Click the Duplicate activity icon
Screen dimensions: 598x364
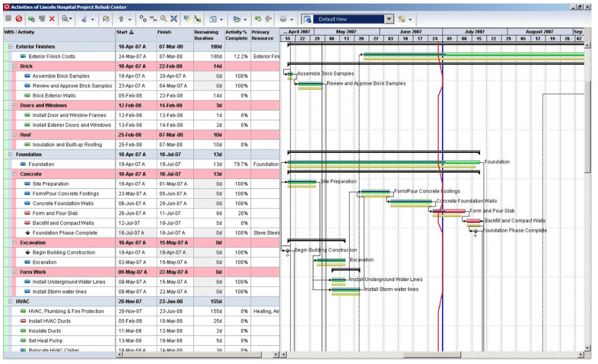tap(42, 19)
